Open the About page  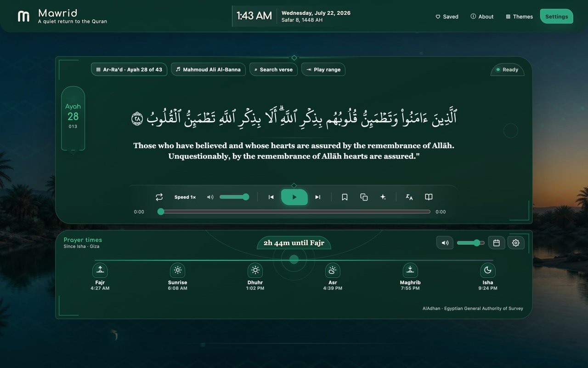(x=482, y=17)
